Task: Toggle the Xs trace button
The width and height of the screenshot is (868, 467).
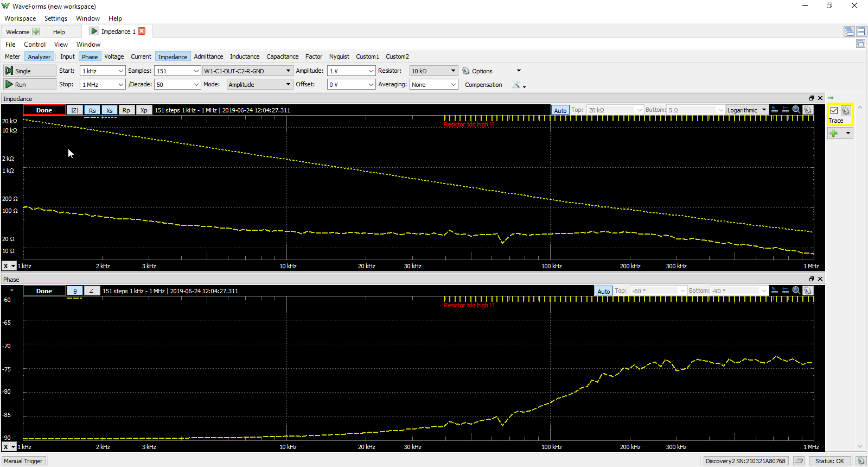Action: click(110, 110)
